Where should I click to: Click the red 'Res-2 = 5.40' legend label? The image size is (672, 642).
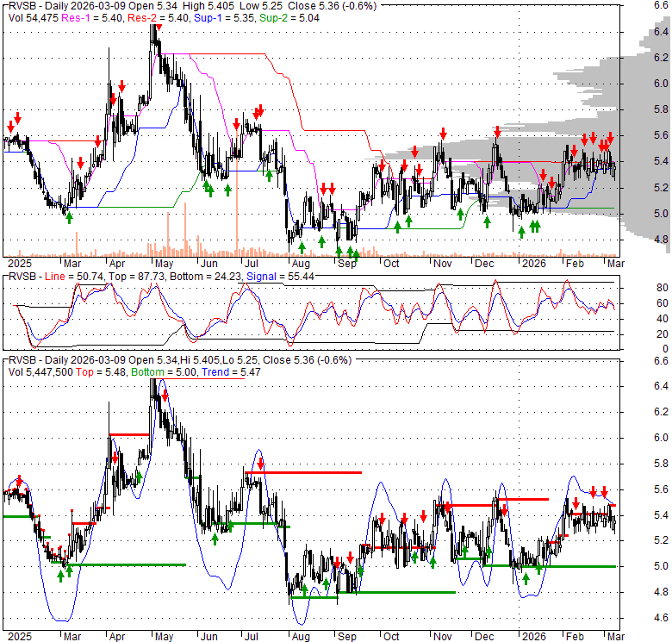click(159, 18)
